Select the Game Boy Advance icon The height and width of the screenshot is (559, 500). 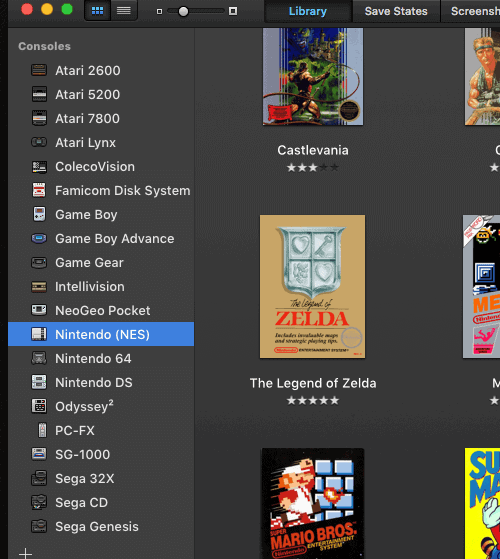39,238
